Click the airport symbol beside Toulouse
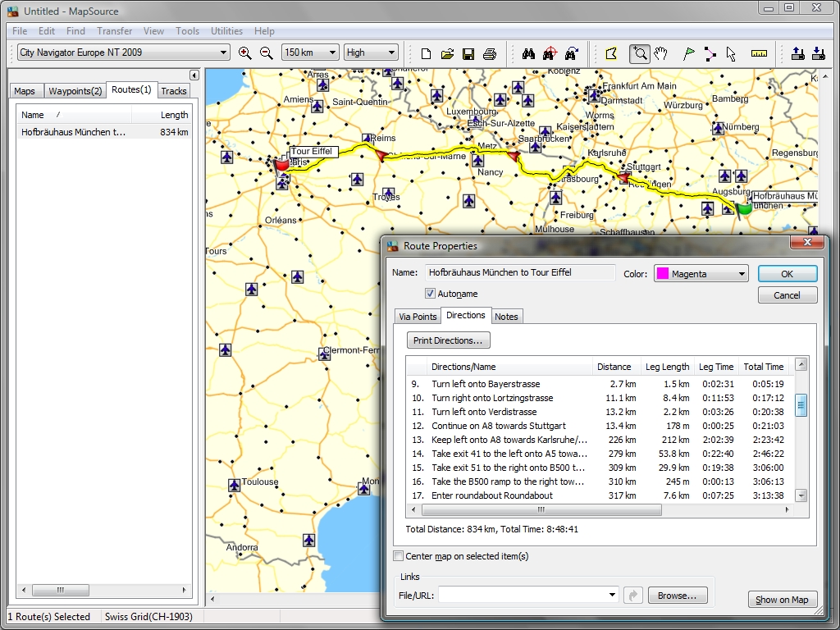Viewport: 840px width, 630px height. (x=234, y=486)
